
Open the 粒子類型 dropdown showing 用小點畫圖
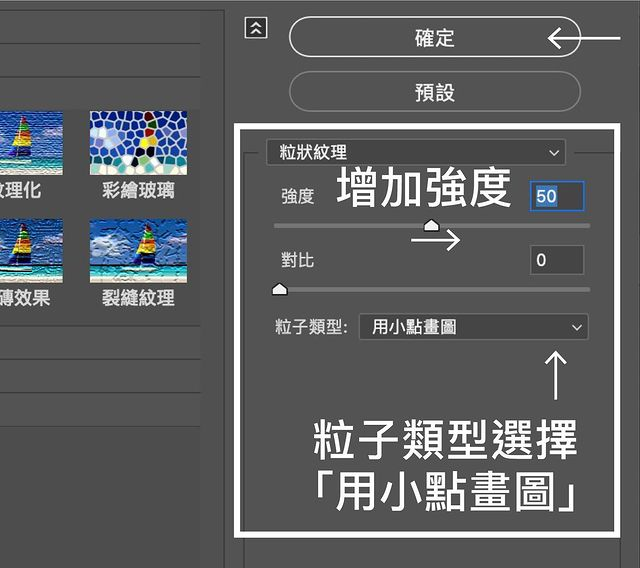pos(473,326)
